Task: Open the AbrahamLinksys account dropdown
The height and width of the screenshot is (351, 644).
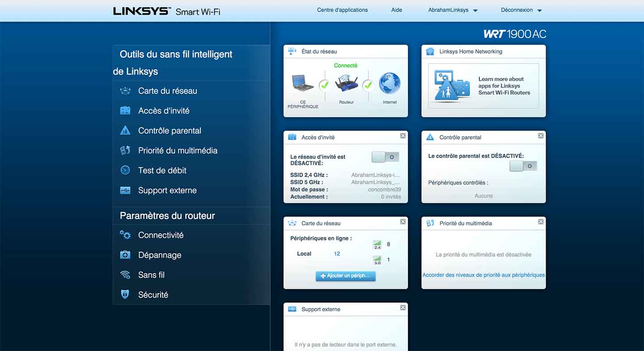Action: coord(453,10)
